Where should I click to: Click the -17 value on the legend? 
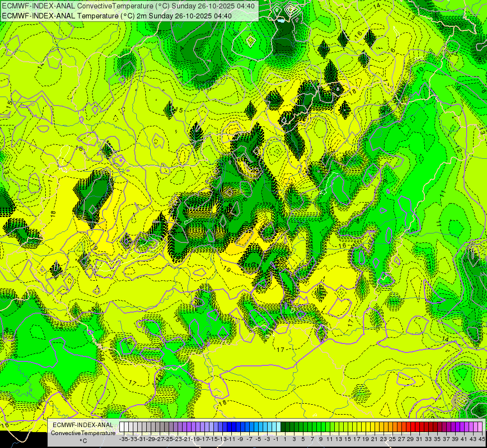point(204,439)
